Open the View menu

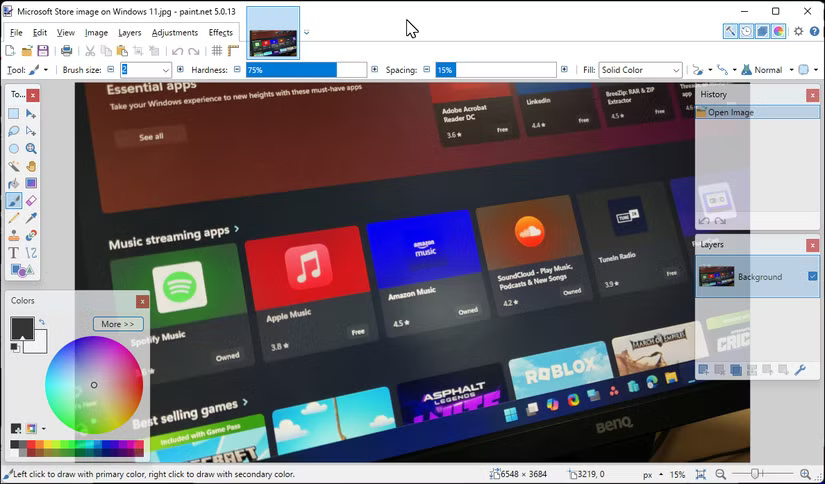66,33
